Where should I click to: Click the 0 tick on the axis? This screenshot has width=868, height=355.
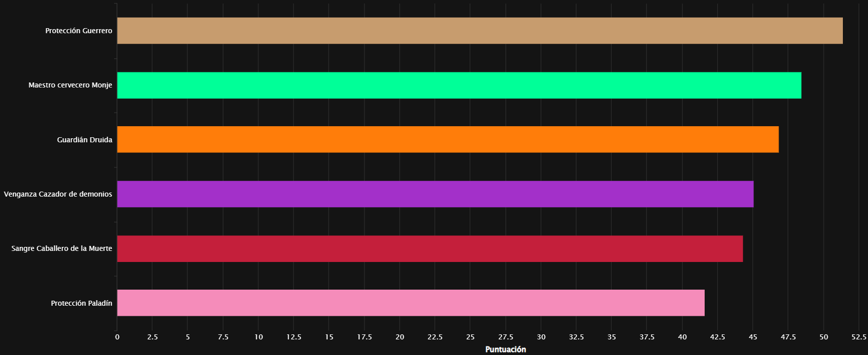click(117, 337)
